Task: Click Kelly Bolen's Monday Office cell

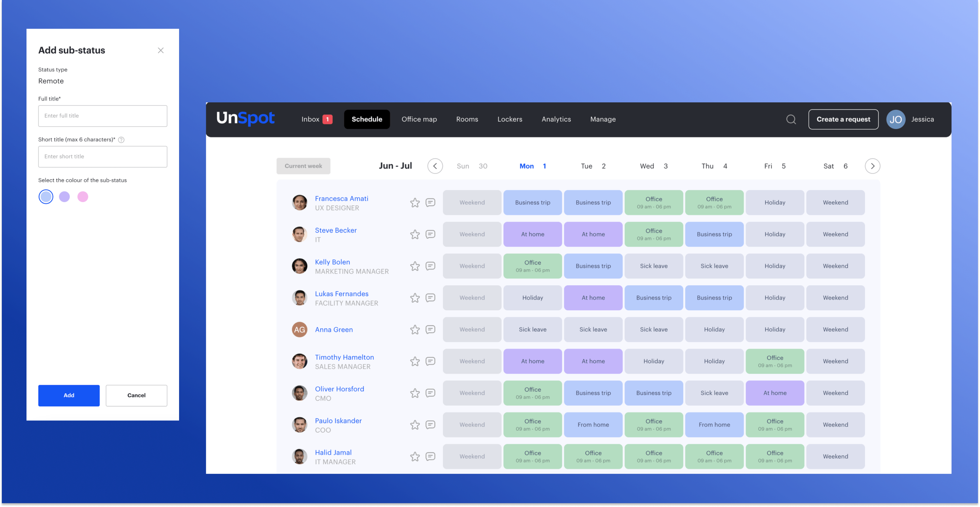Action: point(532,266)
